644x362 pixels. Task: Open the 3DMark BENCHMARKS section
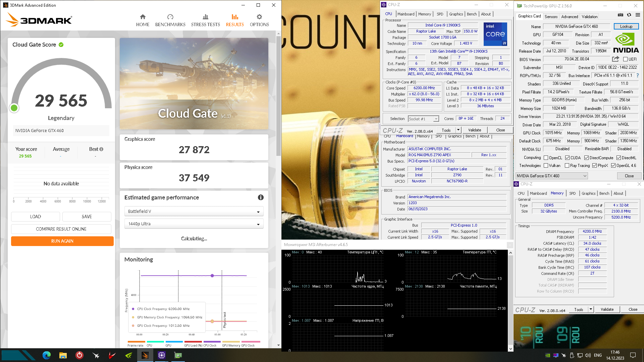170,20
